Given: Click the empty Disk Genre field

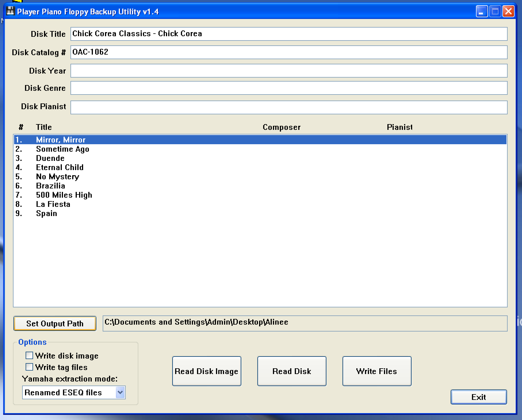Looking at the screenshot, I should coord(289,88).
